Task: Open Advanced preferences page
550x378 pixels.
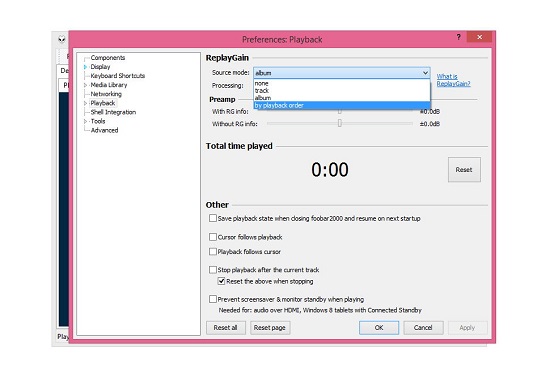Action: point(105,130)
